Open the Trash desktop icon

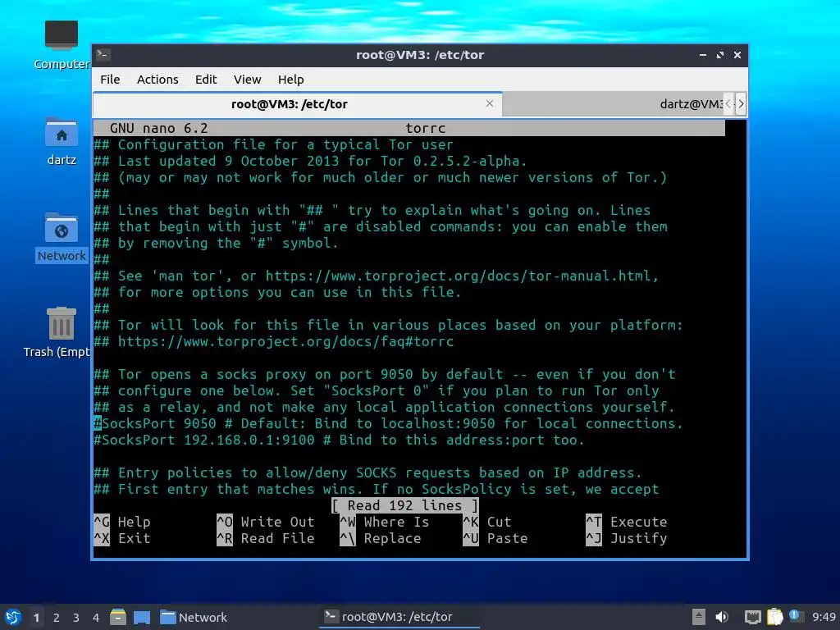pyautogui.click(x=58, y=332)
